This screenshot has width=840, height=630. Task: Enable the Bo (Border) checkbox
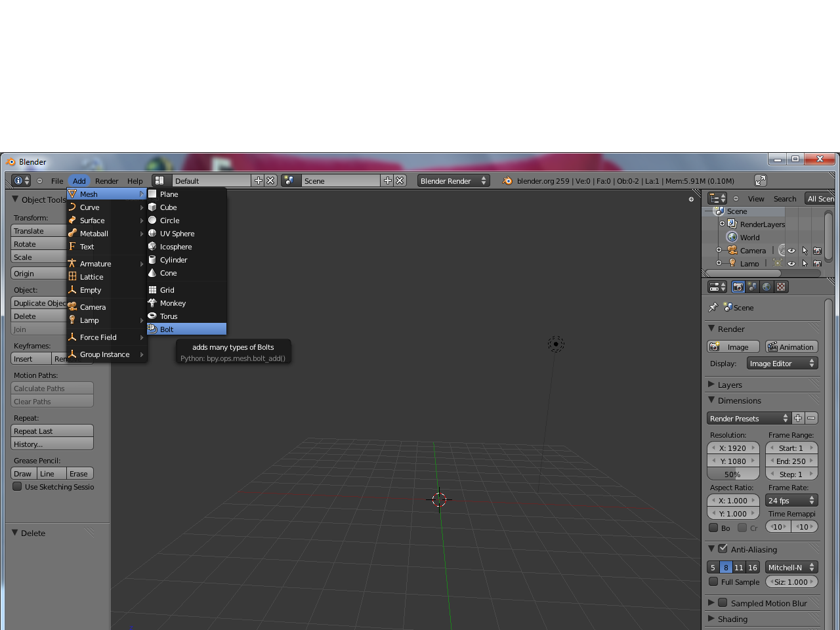pyautogui.click(x=713, y=528)
